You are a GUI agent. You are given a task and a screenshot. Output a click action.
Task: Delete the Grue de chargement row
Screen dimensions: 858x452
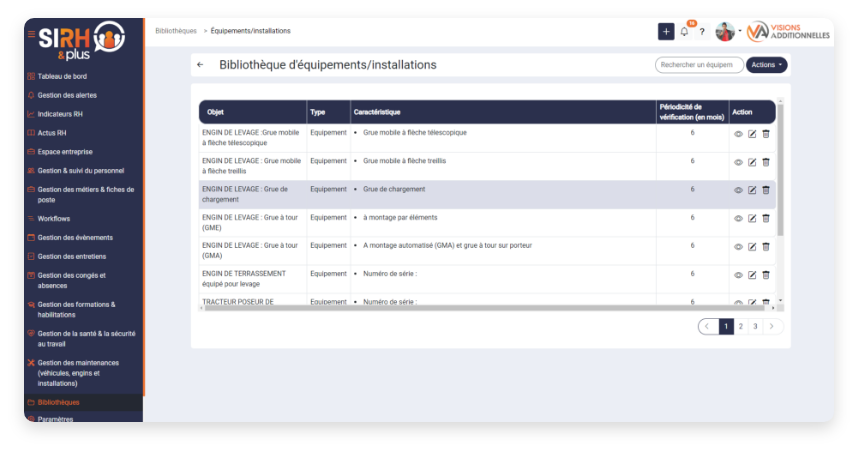click(766, 190)
